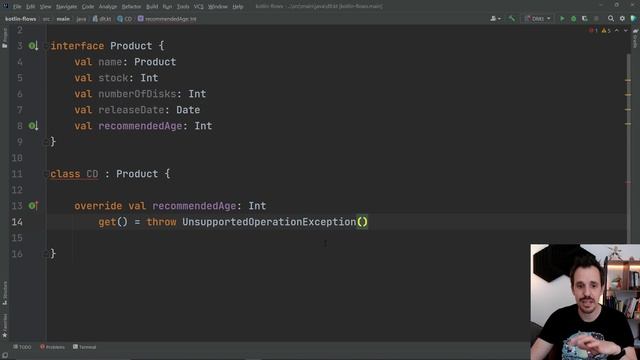Open the Structure tool window tab
Image resolution: width=640 pixels, height=360 pixels.
coord(5,293)
